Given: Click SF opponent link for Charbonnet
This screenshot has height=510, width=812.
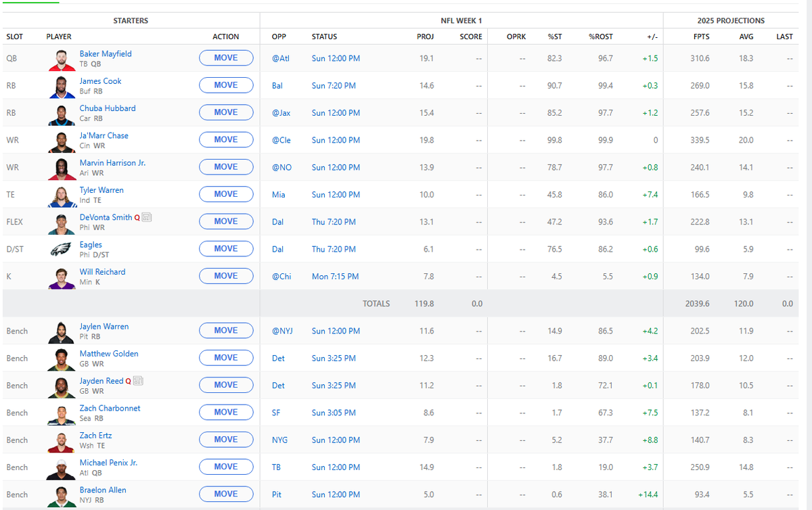Looking at the screenshot, I should (275, 413).
